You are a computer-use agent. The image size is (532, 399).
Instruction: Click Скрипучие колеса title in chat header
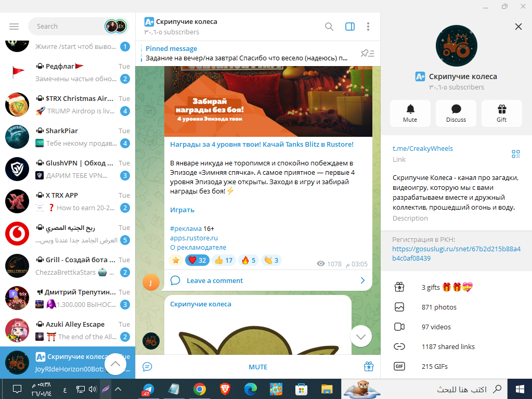coord(187,22)
